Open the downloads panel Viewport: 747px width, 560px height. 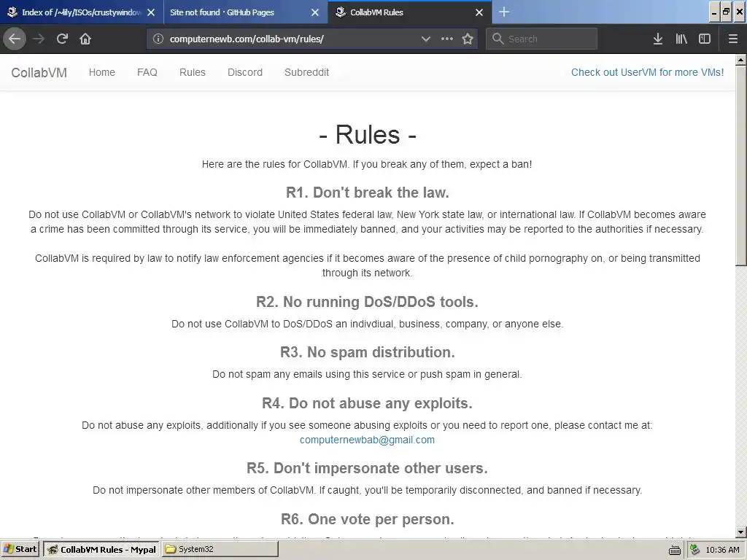click(x=658, y=39)
